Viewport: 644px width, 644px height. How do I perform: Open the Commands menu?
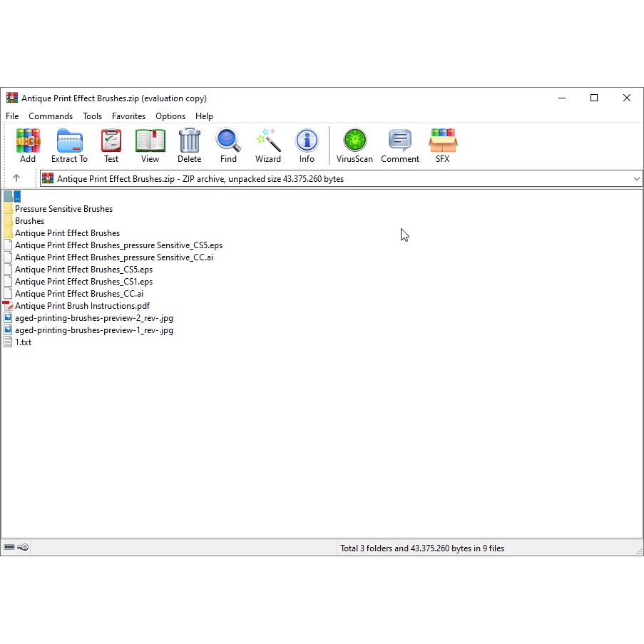[x=51, y=116]
